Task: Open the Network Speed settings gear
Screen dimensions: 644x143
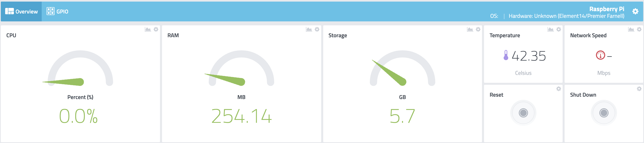Action: 639,30
